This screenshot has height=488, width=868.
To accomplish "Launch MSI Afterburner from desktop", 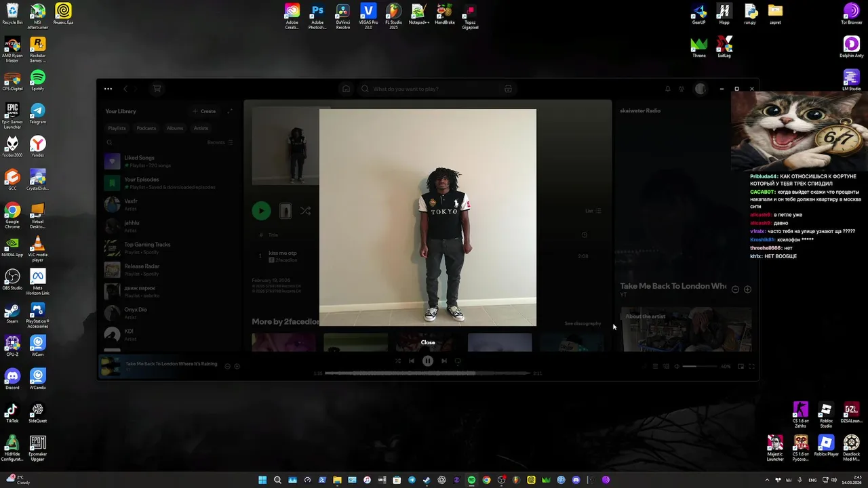I will [x=37, y=16].
